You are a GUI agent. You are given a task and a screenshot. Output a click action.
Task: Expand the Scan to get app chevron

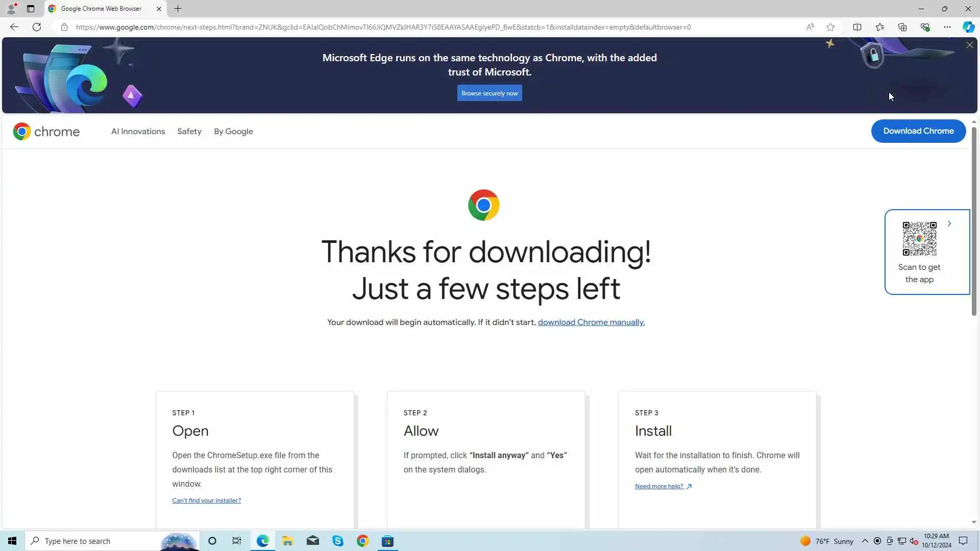pos(949,223)
